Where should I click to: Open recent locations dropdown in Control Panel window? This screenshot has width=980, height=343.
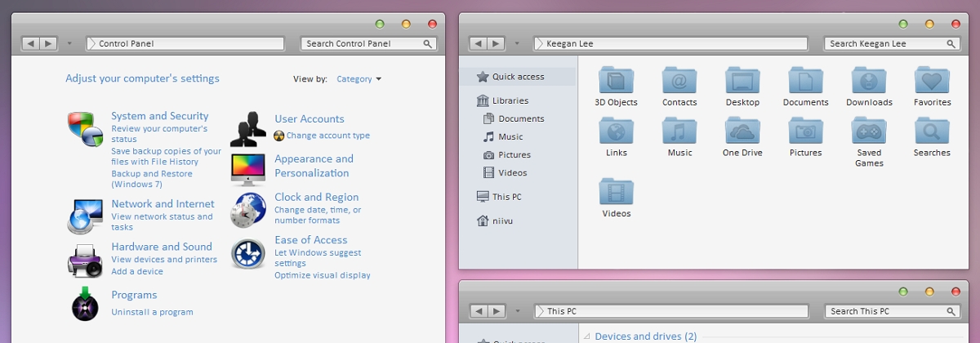(x=69, y=44)
